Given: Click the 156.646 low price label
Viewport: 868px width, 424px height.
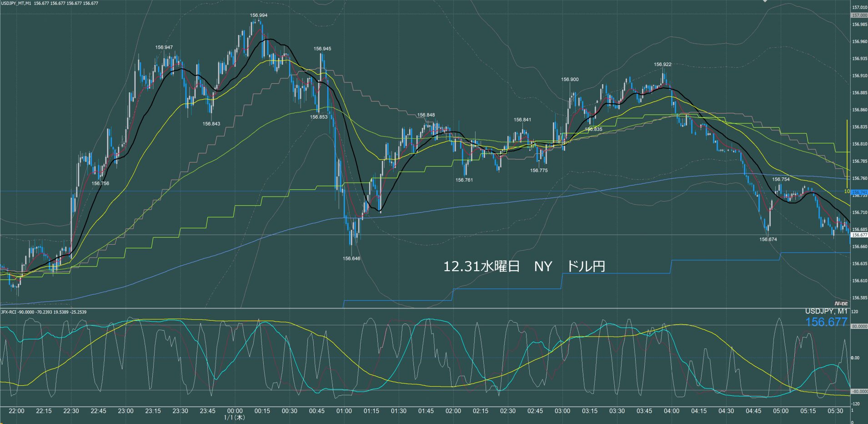Looking at the screenshot, I should point(351,258).
